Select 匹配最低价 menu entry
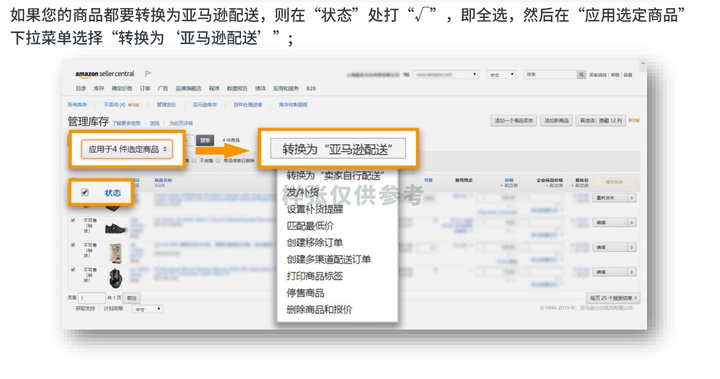 pyautogui.click(x=310, y=226)
